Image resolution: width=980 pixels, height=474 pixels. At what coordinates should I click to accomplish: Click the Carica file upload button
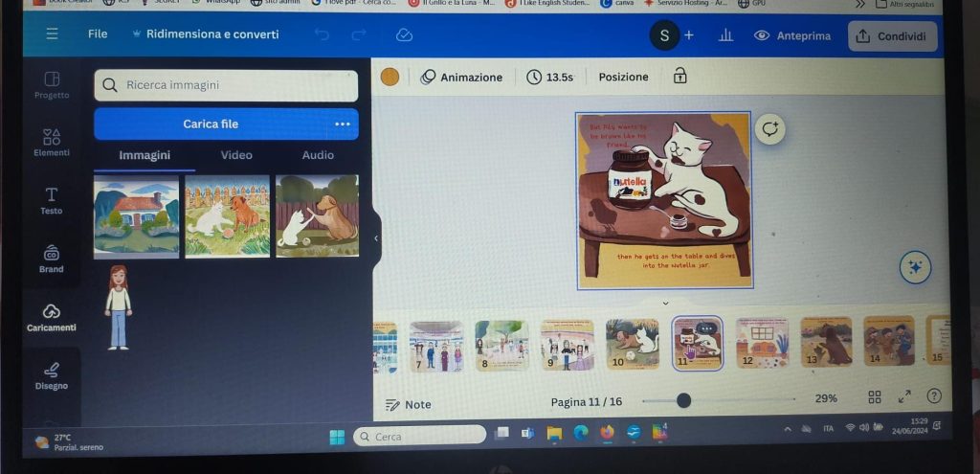(x=211, y=124)
